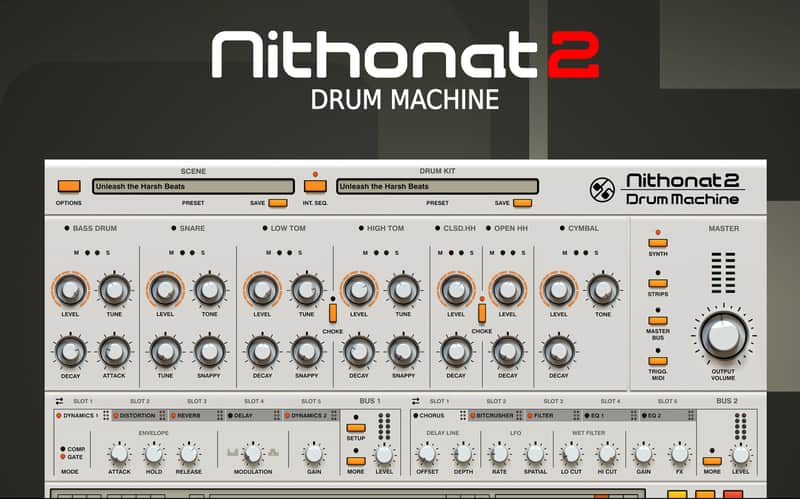800x499 pixels.
Task: Adjust the High Tom Tune knob
Action: coord(404,290)
